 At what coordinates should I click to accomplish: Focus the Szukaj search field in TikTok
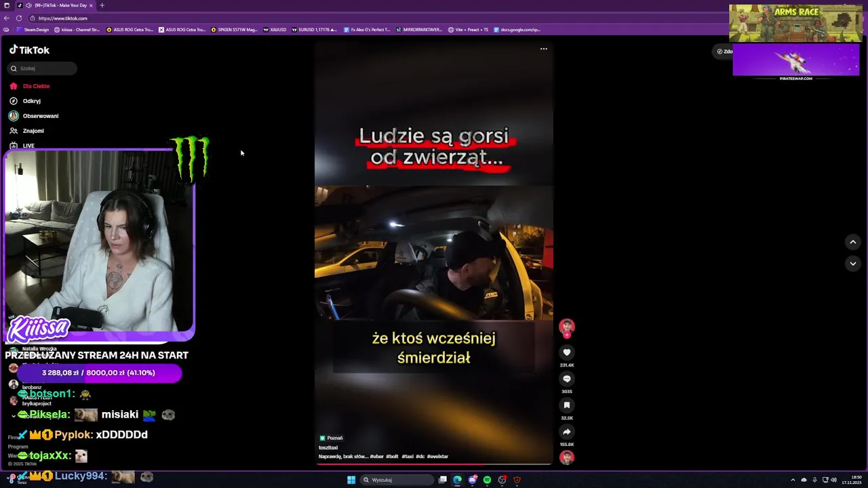pos(42,68)
